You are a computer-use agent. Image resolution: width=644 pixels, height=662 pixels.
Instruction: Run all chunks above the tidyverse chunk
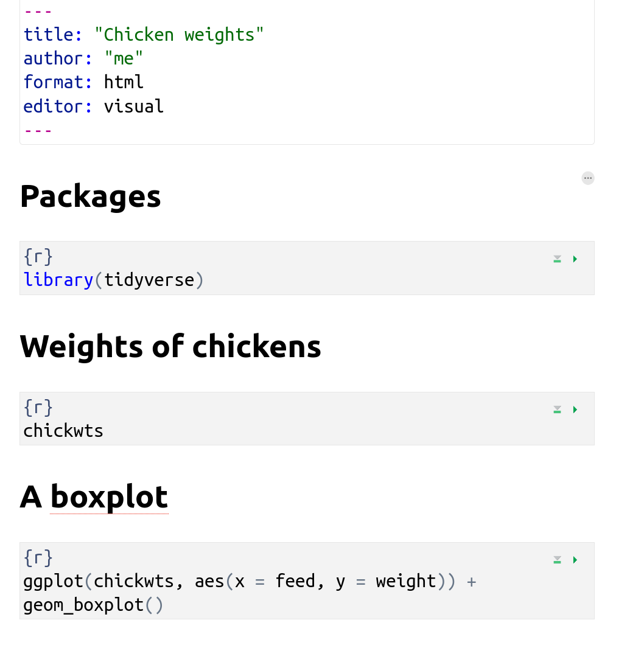(x=557, y=259)
